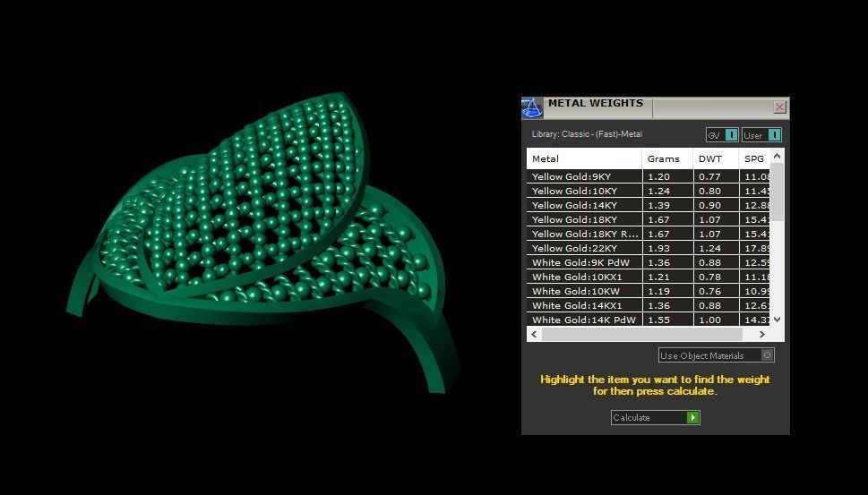Enable Use Object Materials option
Image resolution: width=868 pixels, height=495 pixels.
[x=717, y=355]
